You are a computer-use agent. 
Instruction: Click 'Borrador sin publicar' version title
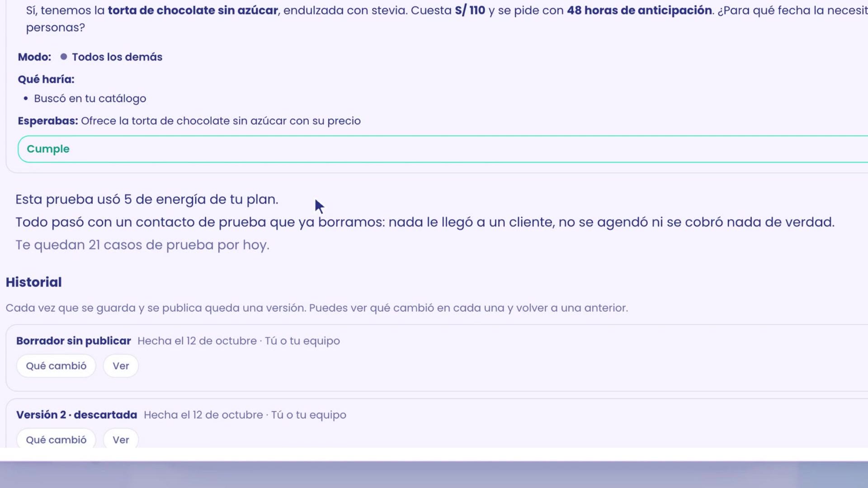(74, 341)
